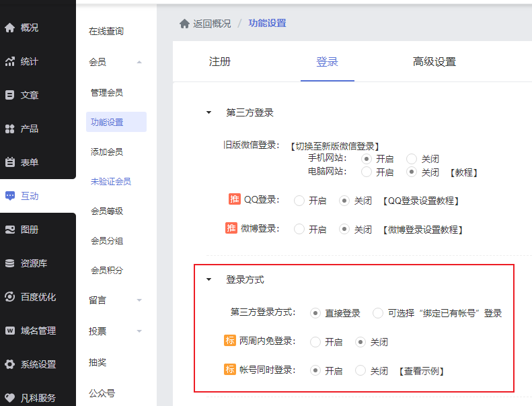This screenshot has height=406, width=532.
Task: Click the 功能设置 breadcrumb text
Action: [x=268, y=23]
